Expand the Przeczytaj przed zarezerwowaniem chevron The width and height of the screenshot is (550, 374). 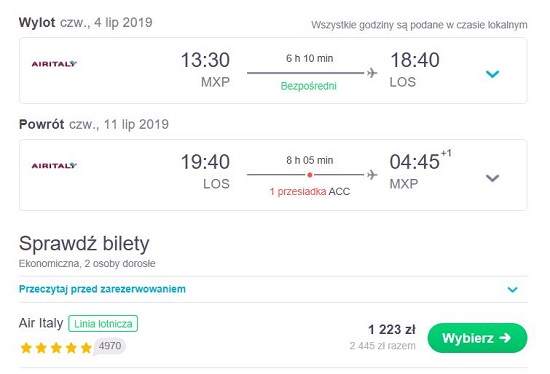[512, 290]
